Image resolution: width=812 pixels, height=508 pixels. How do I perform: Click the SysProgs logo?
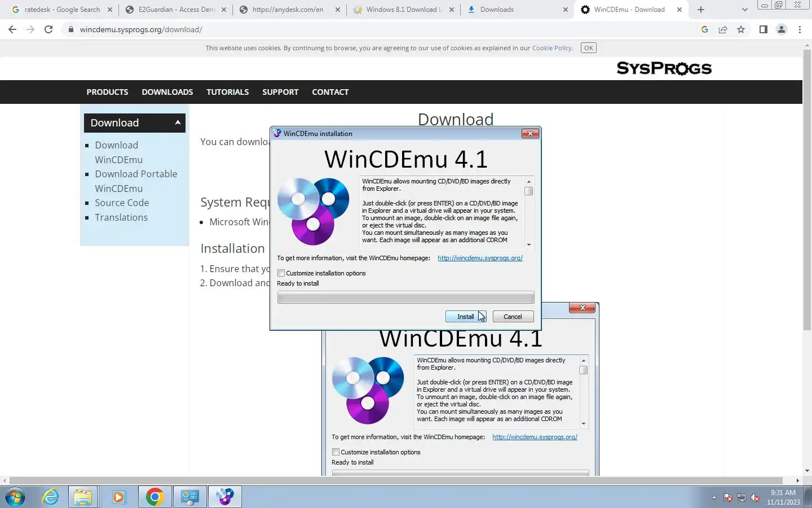pos(664,68)
